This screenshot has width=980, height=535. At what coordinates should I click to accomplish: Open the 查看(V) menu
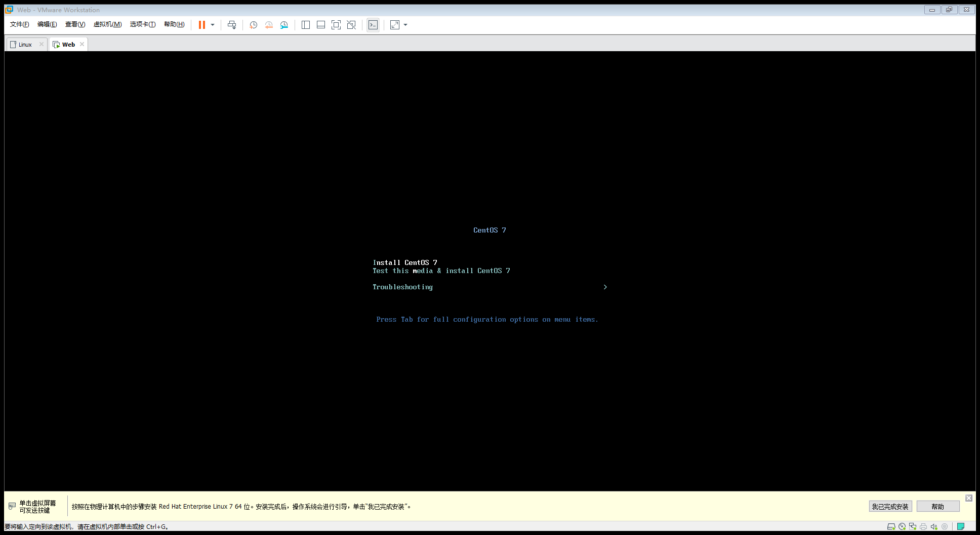tap(75, 24)
